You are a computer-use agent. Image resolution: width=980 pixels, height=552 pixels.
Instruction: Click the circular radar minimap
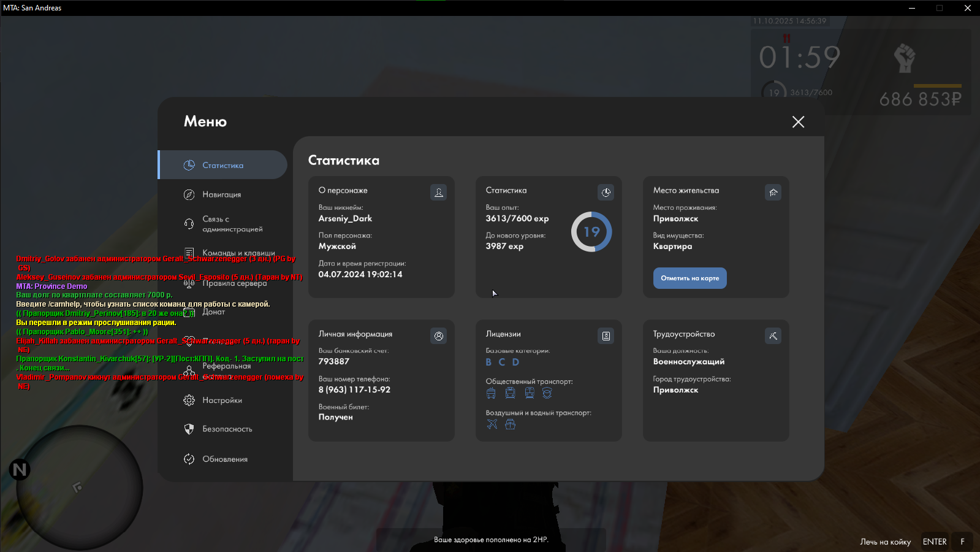pos(79,488)
